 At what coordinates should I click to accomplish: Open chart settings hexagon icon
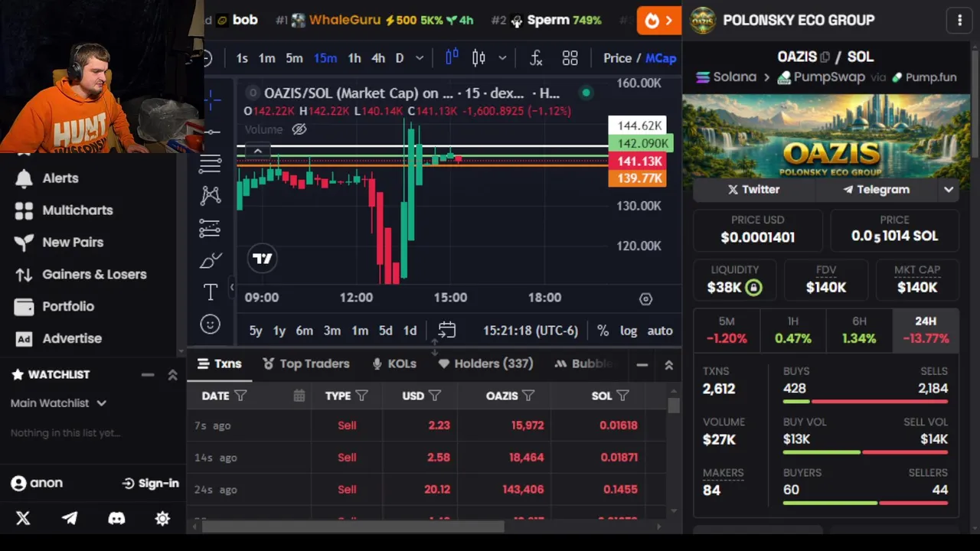[645, 299]
